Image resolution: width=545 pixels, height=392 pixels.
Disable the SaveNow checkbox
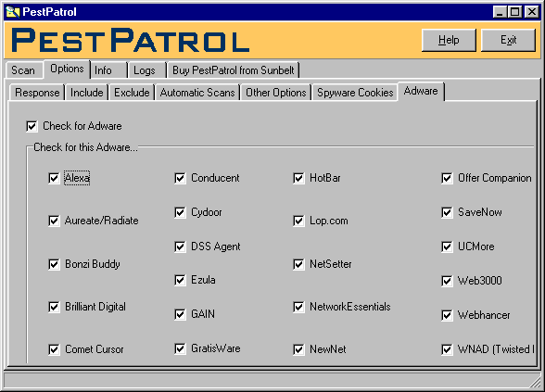coord(447,212)
